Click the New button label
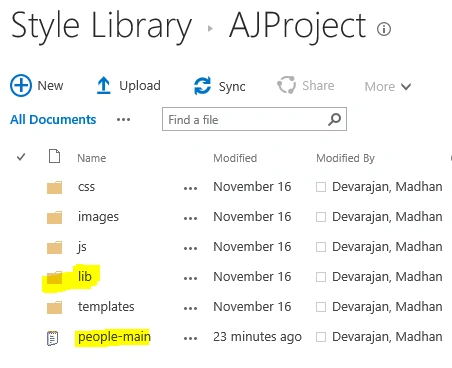 [x=50, y=86]
